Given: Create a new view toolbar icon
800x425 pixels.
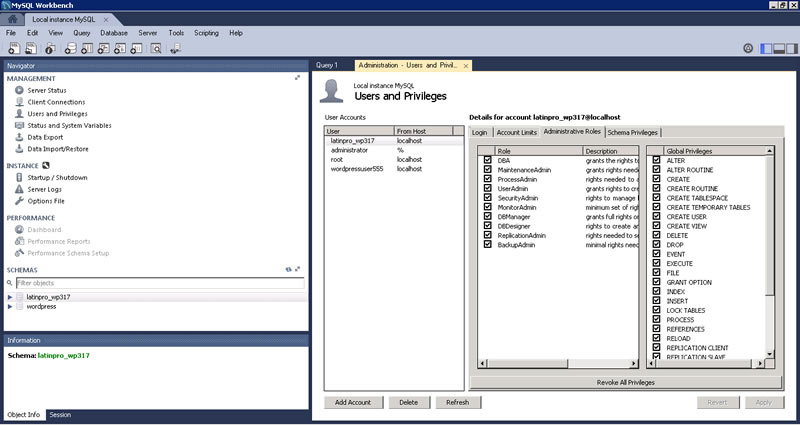Looking at the screenshot, I should click(103, 48).
